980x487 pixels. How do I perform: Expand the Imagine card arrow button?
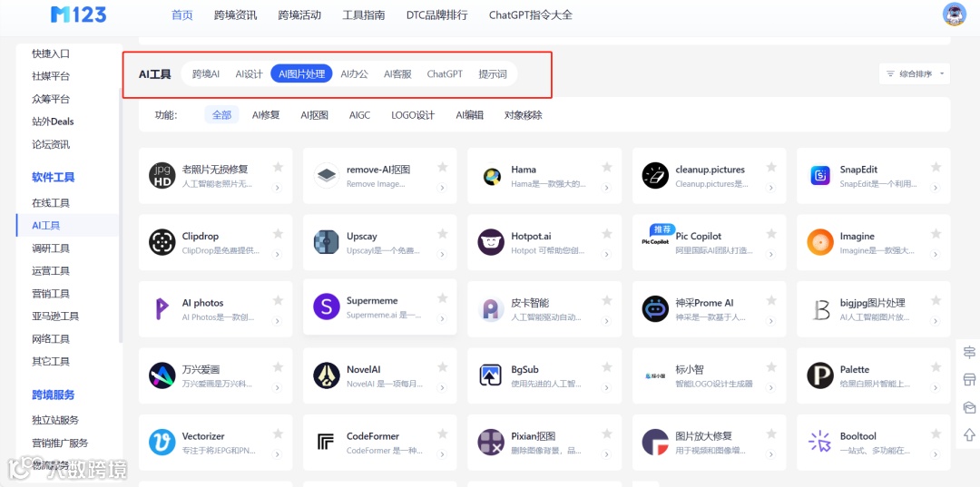point(935,254)
